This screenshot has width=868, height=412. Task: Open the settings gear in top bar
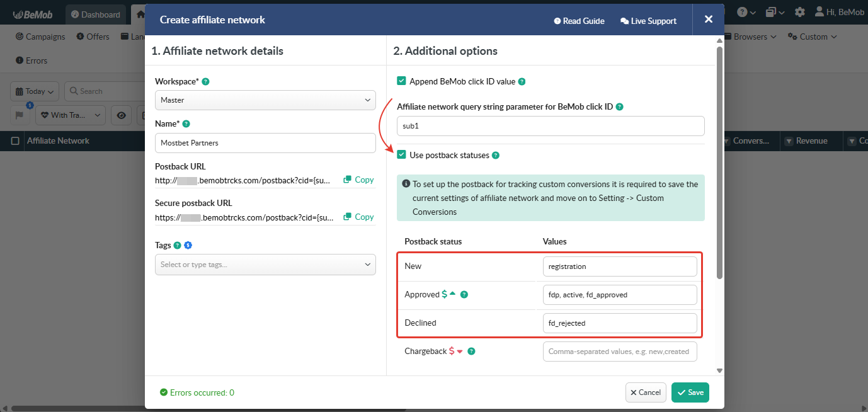[799, 13]
